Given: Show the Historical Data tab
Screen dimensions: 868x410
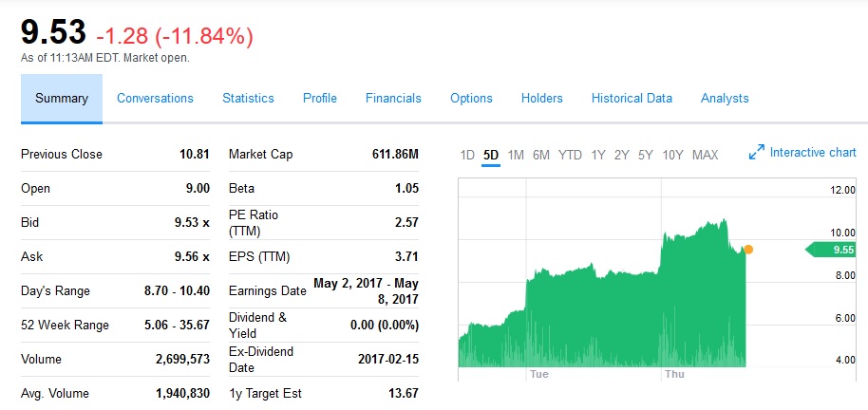Looking at the screenshot, I should coord(632,99).
